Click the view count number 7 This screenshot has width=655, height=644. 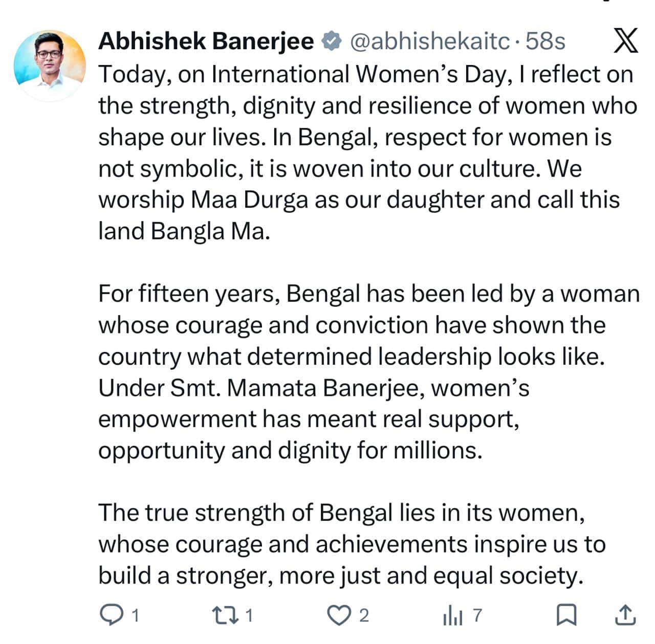coord(477,615)
